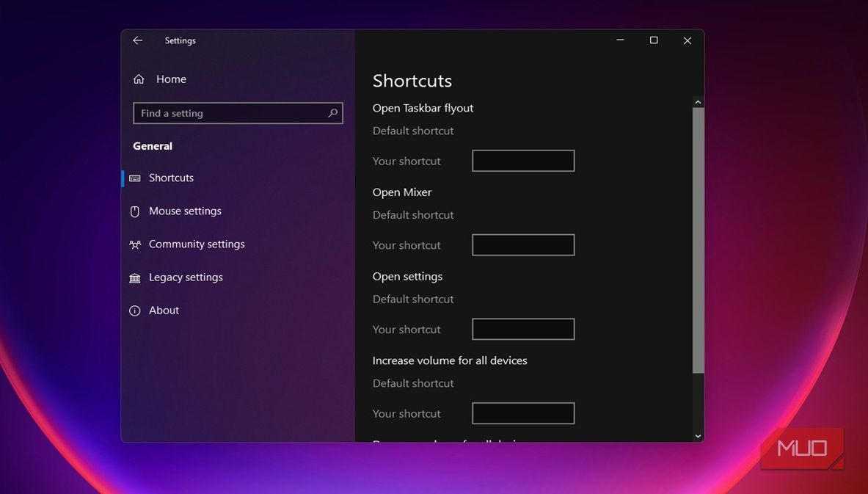
Task: Go to Home page
Action: point(171,79)
